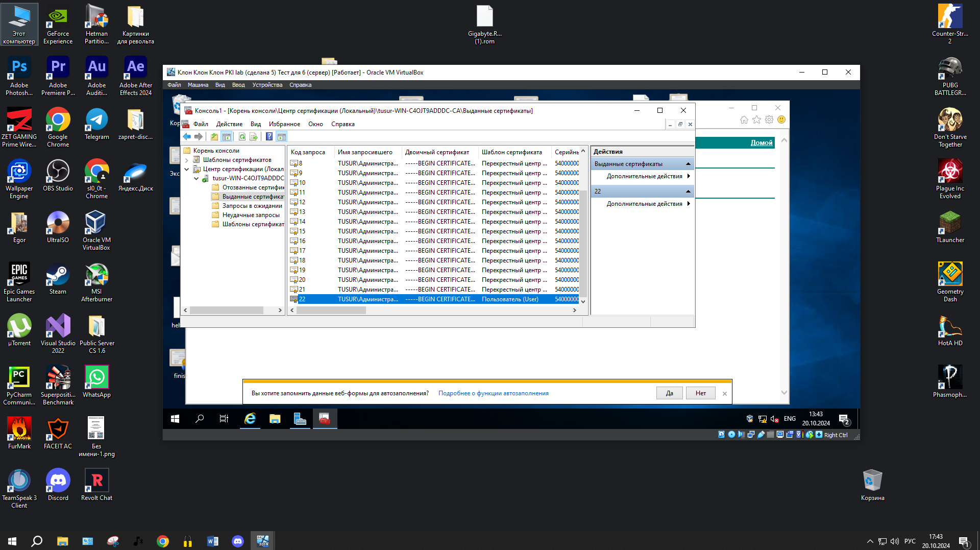Open Task View on the guest taskbar
This screenshot has width=980, height=550.
tap(224, 419)
